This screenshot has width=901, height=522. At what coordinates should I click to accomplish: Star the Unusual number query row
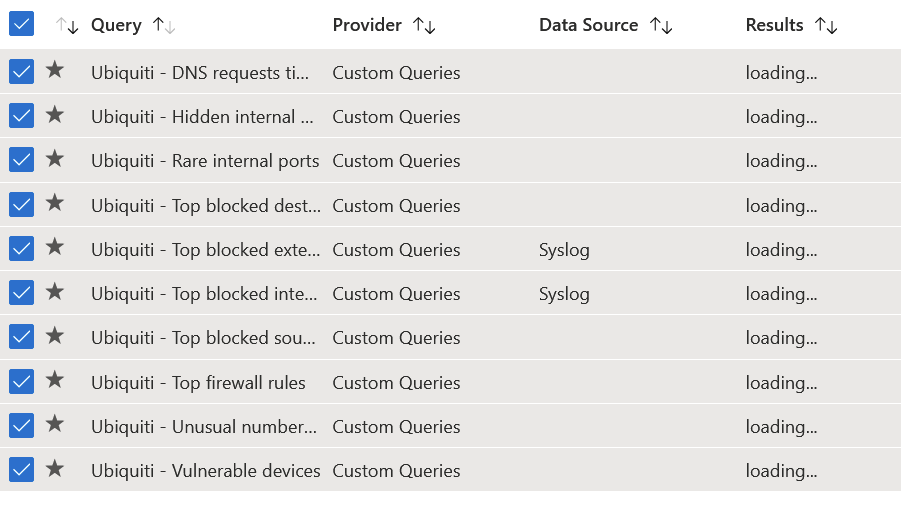tap(55, 424)
